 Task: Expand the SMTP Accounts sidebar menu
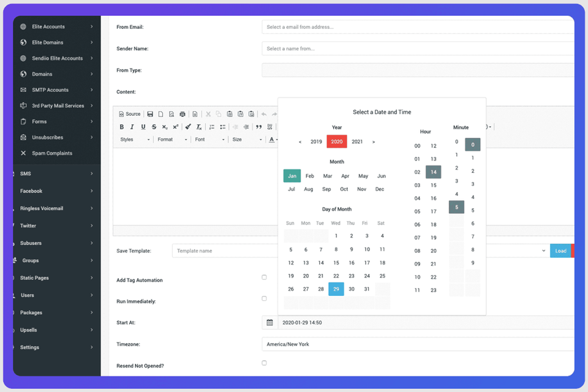56,90
